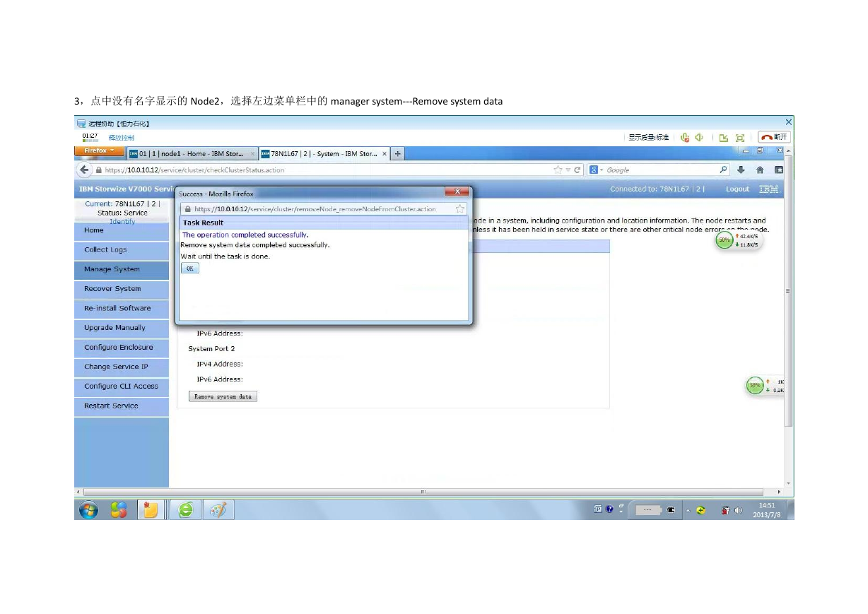
Task: Open Configure CLI Access in the left menu
Action: (x=122, y=386)
